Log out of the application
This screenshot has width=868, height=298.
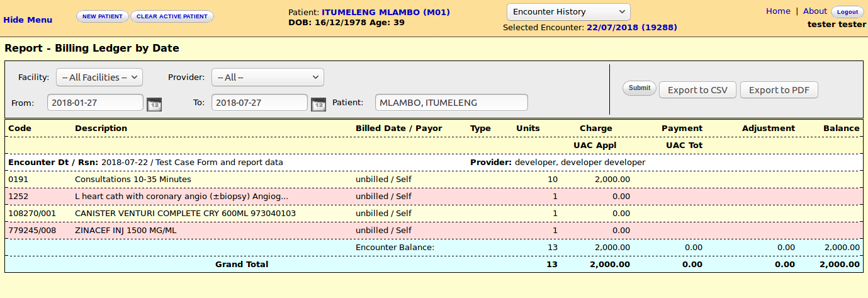[847, 12]
